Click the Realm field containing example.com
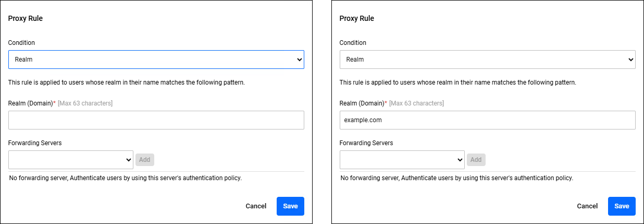The width and height of the screenshot is (644, 224). [487, 120]
